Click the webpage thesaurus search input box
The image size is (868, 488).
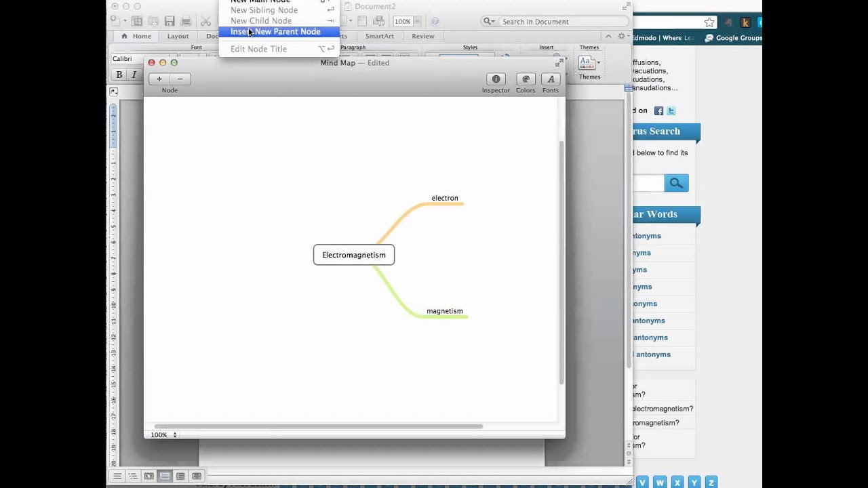click(x=648, y=183)
